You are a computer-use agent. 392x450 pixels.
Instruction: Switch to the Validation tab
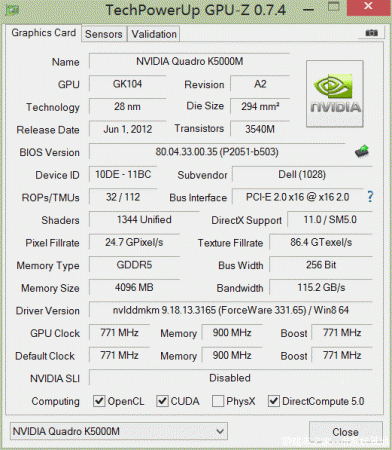point(154,34)
